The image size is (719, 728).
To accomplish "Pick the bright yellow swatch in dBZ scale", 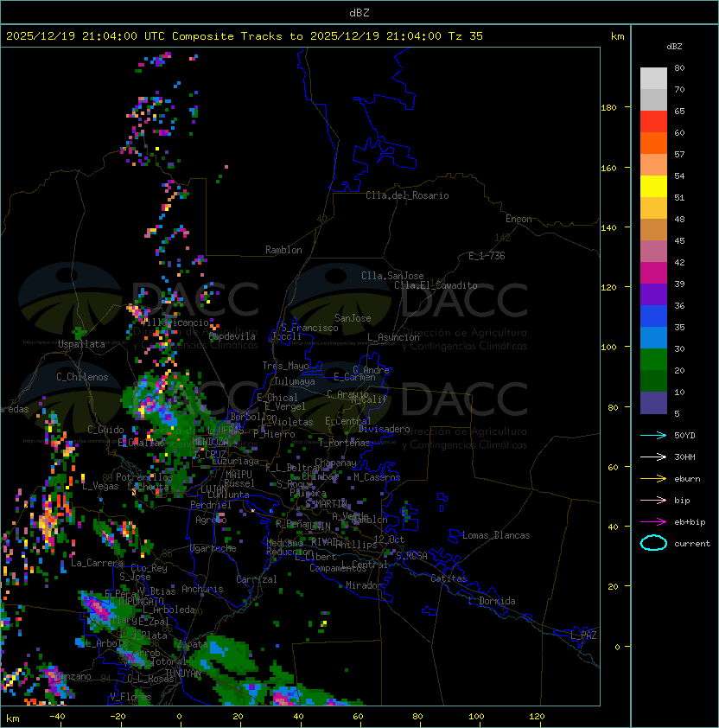I will (653, 187).
